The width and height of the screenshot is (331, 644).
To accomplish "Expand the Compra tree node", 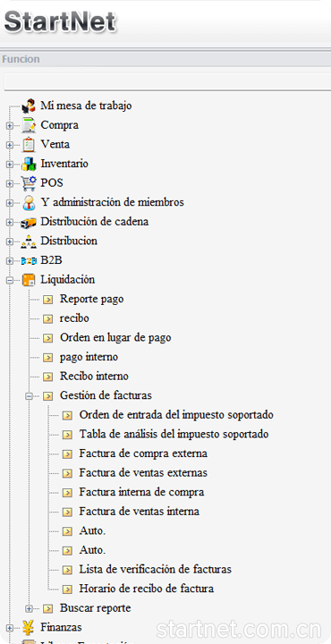I will click(10, 126).
